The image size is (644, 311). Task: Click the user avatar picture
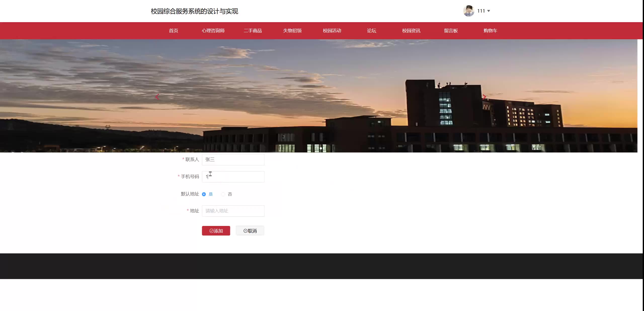[x=468, y=11]
